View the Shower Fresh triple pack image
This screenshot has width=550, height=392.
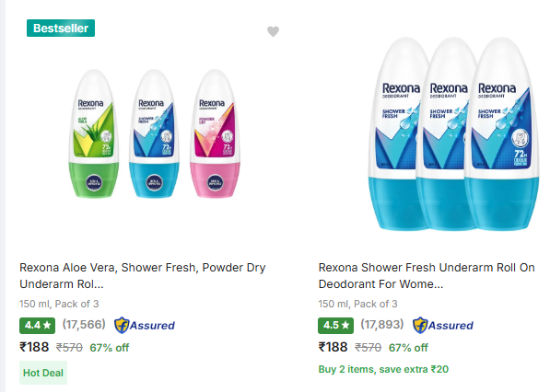point(453,133)
